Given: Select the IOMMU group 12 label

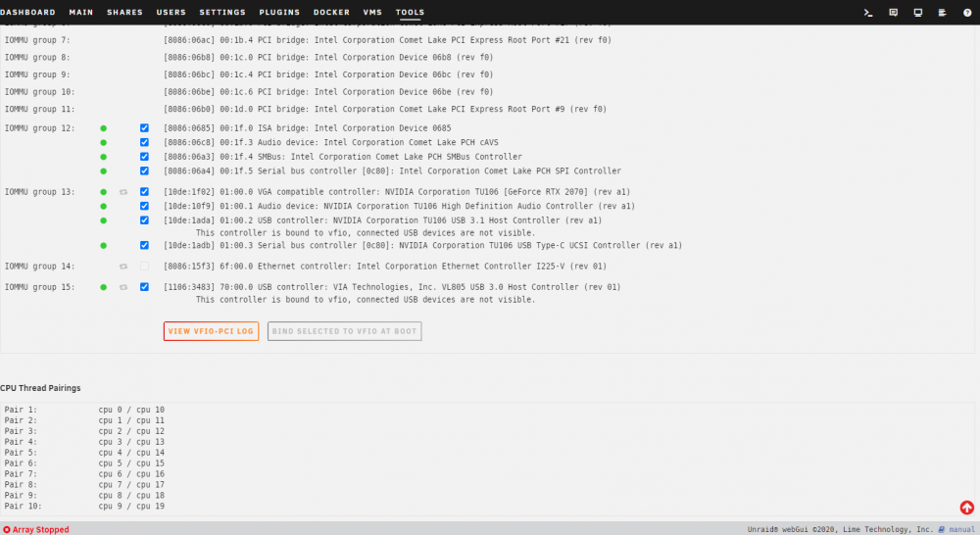Looking at the screenshot, I should pyautogui.click(x=39, y=128).
